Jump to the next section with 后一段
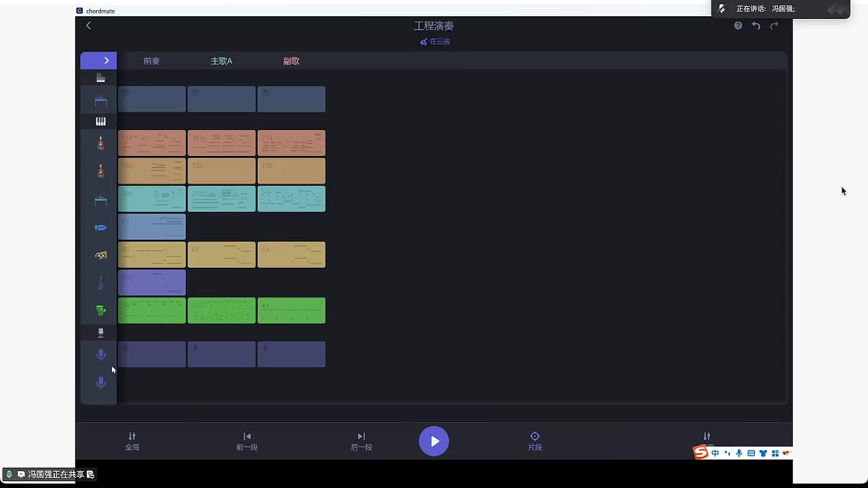 click(x=361, y=441)
